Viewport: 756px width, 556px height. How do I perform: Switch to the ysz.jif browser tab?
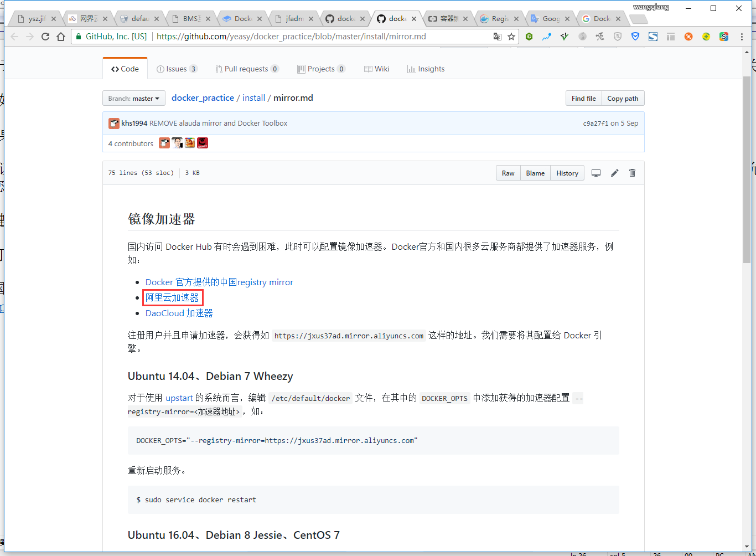(x=34, y=19)
